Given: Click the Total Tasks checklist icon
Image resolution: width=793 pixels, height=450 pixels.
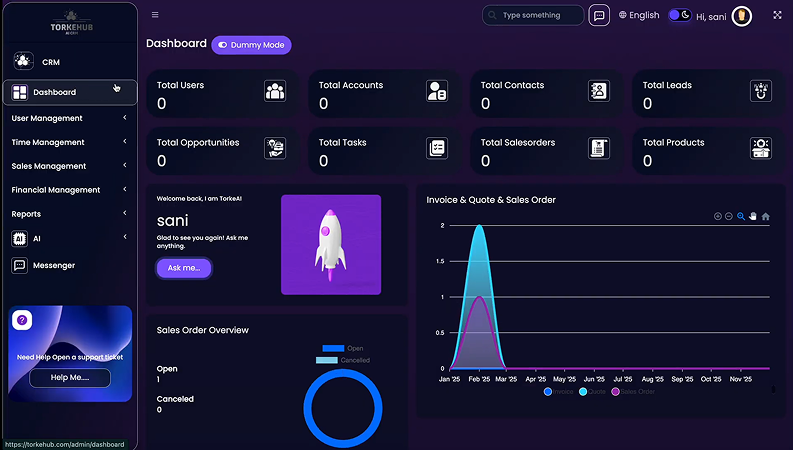Looking at the screenshot, I should 437,148.
